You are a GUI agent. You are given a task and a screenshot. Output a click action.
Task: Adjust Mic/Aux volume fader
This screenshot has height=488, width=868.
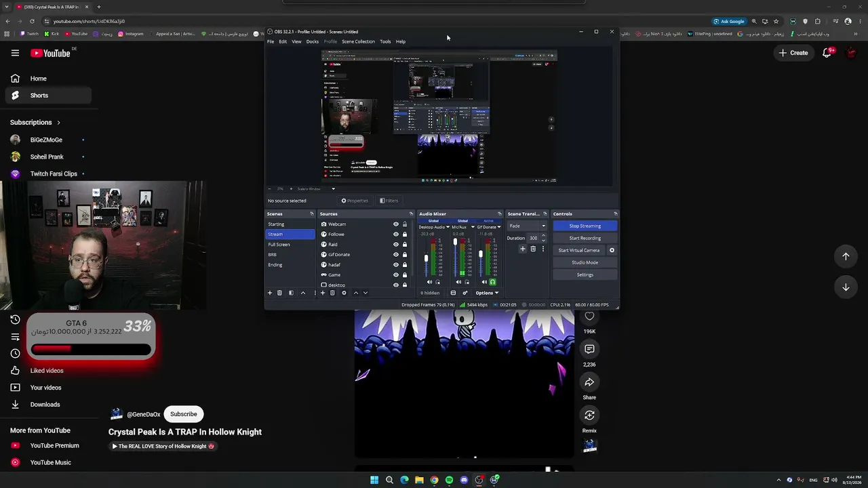455,242
